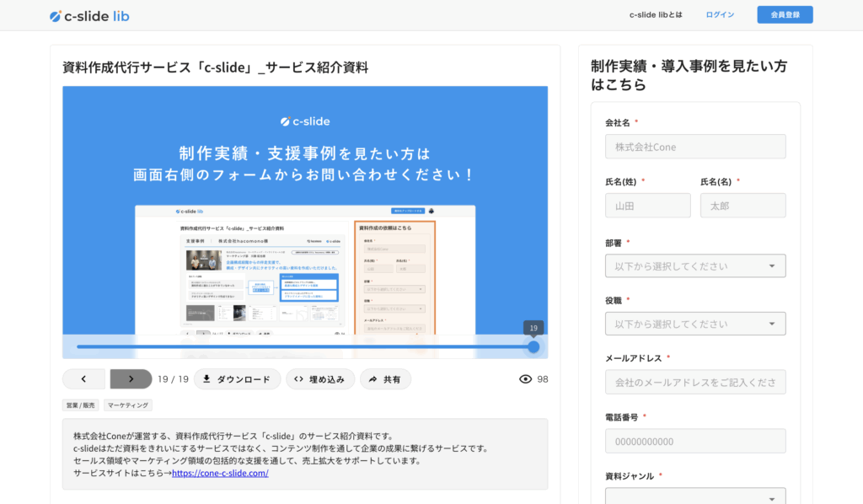
Task: Click the eye view count icon
Action: click(526, 379)
